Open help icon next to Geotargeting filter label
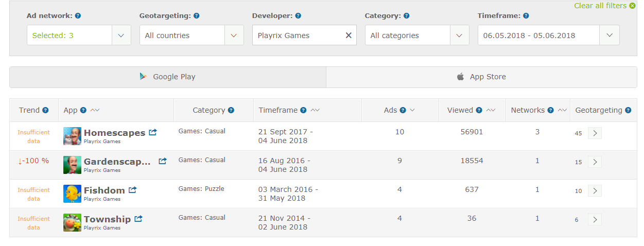The width and height of the screenshot is (644, 246). pos(197,16)
